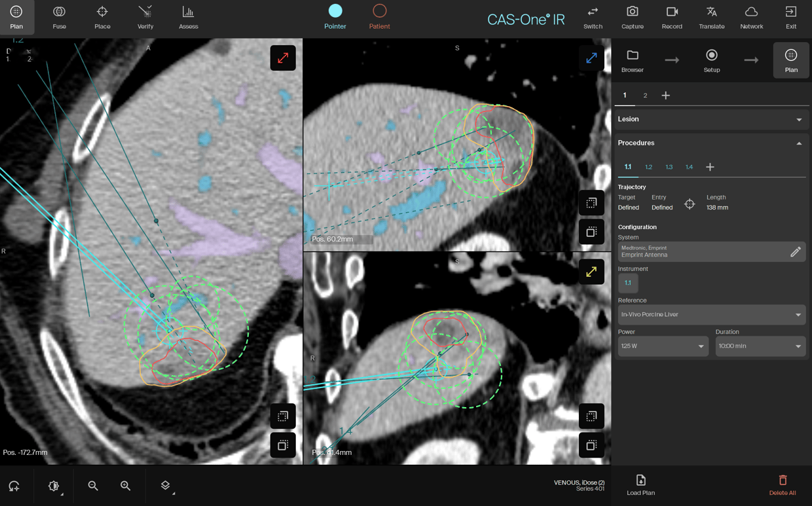
Task: Toggle the Pointer mode
Action: (335, 17)
